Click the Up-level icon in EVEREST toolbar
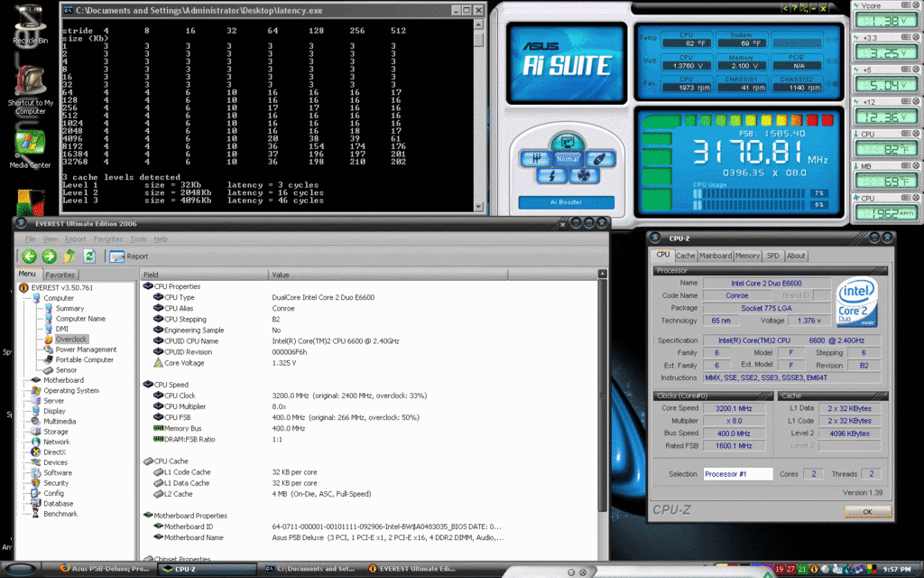This screenshot has width=924, height=578. coord(69,256)
